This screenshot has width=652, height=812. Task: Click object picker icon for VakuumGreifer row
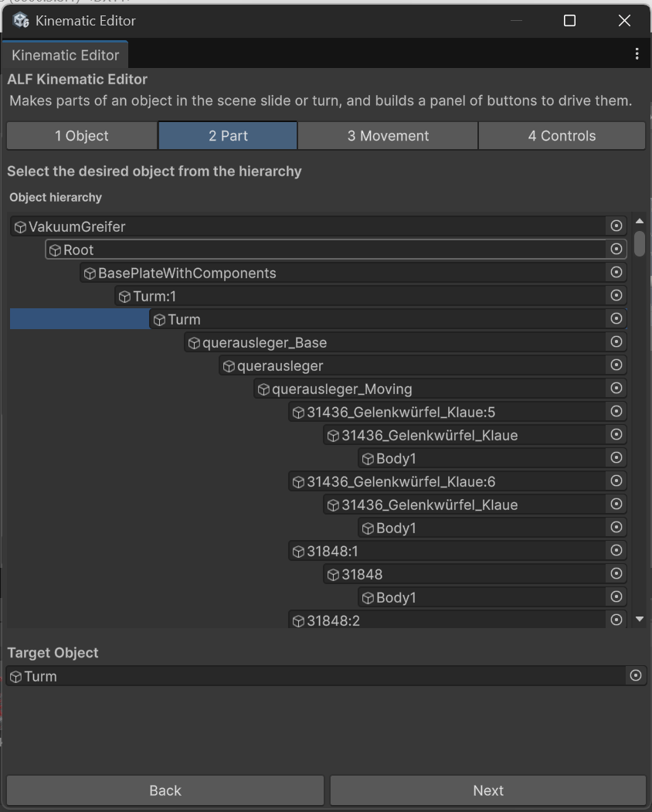tap(616, 226)
